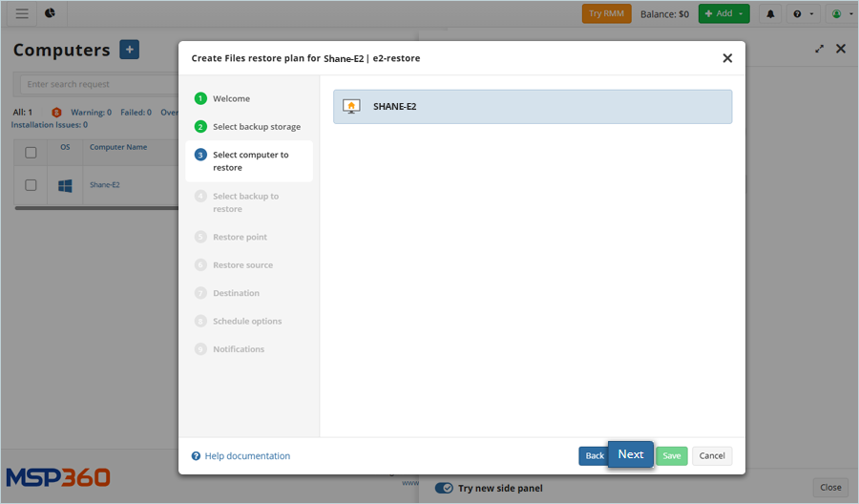Toggle the Try new side panel switch

tap(444, 488)
